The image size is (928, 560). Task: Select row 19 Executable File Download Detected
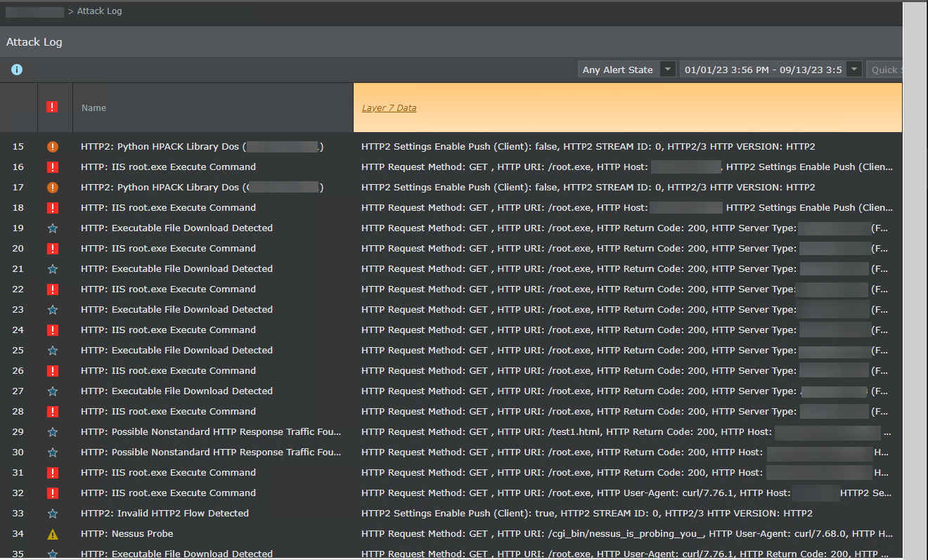176,228
